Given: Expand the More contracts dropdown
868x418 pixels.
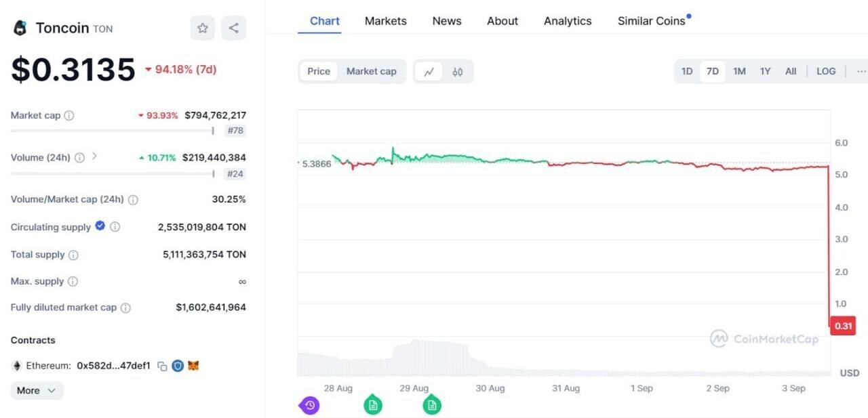Looking at the screenshot, I should [x=36, y=390].
